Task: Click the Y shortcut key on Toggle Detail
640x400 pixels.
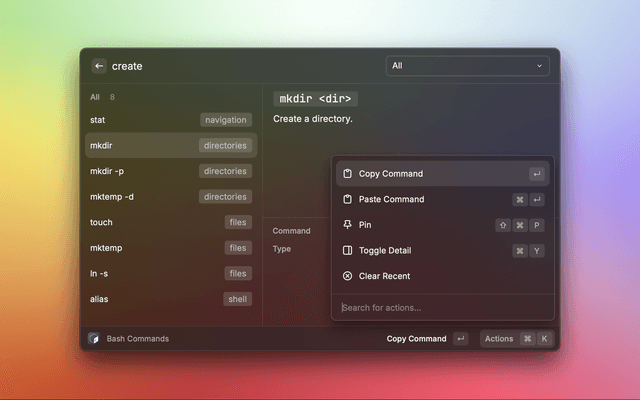Action: 537,251
